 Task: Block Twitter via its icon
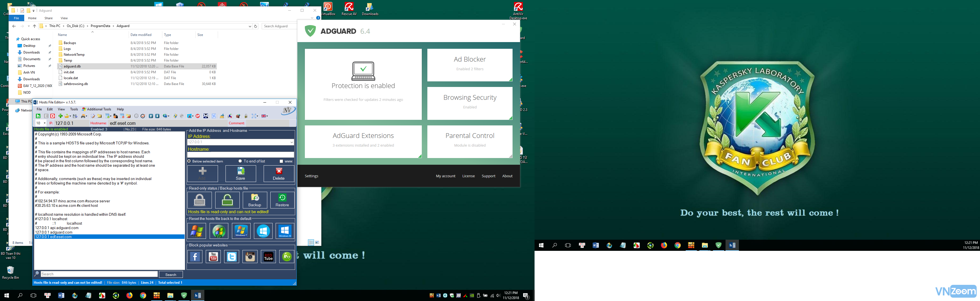(x=232, y=257)
